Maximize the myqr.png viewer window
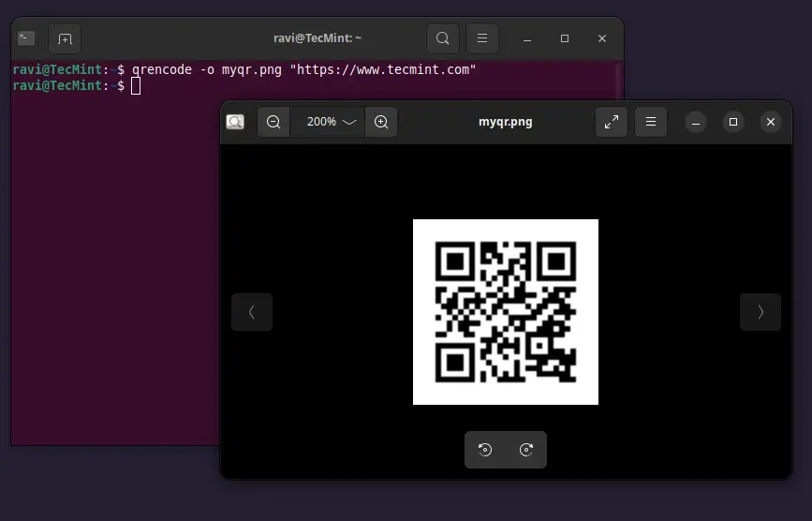Viewport: 812px width, 521px height. (x=733, y=122)
